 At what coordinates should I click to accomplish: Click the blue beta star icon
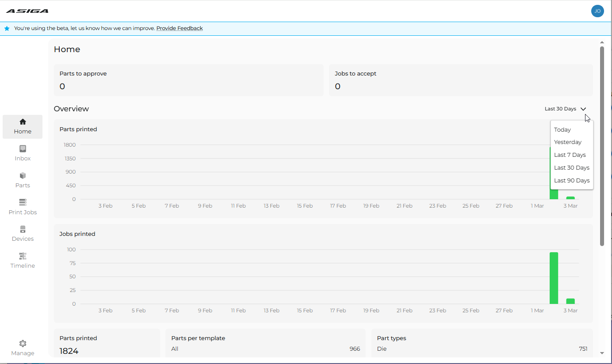(x=7, y=28)
